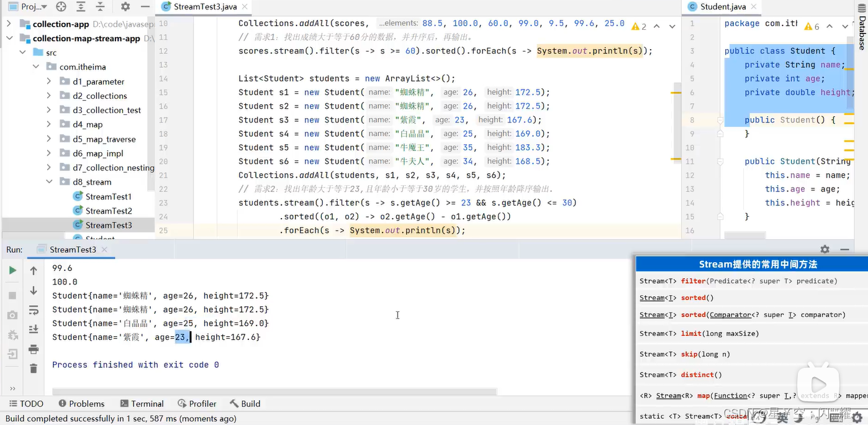Print console contents via the printer icon

coord(34,350)
